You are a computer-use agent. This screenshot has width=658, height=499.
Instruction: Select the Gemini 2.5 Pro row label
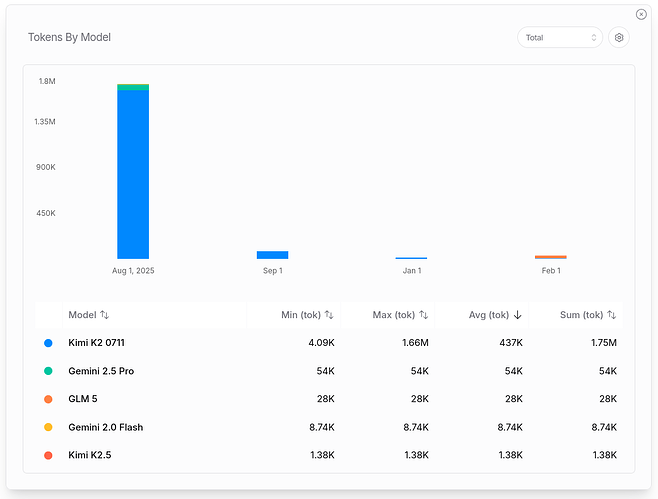(101, 371)
